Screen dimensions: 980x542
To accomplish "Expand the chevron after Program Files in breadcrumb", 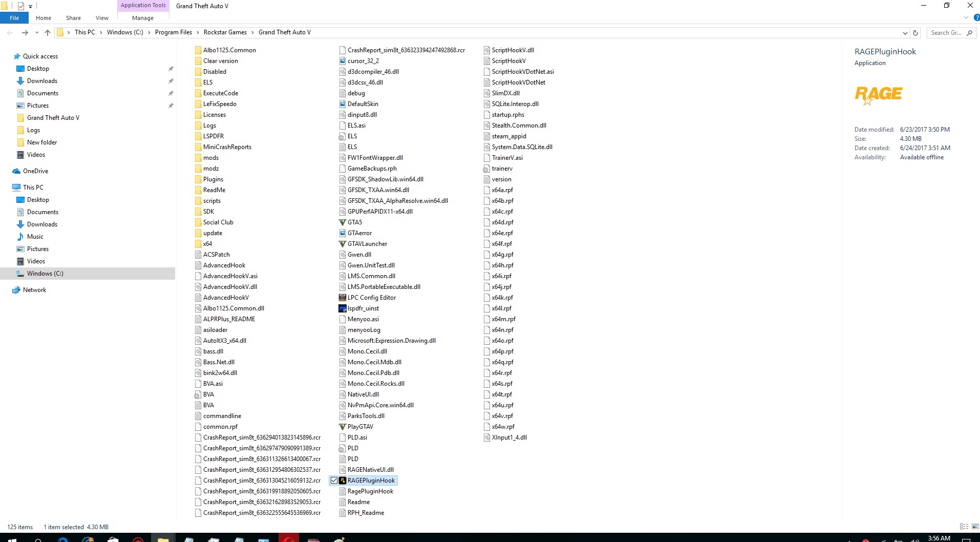I will point(198,32).
